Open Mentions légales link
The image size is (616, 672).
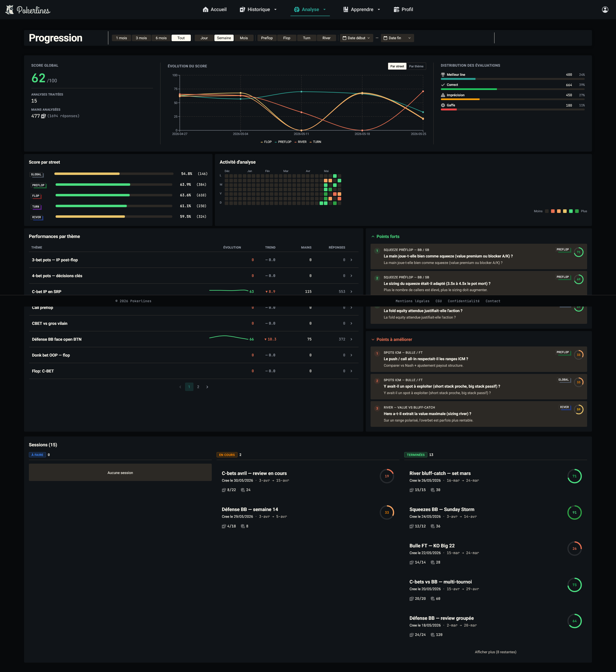412,301
